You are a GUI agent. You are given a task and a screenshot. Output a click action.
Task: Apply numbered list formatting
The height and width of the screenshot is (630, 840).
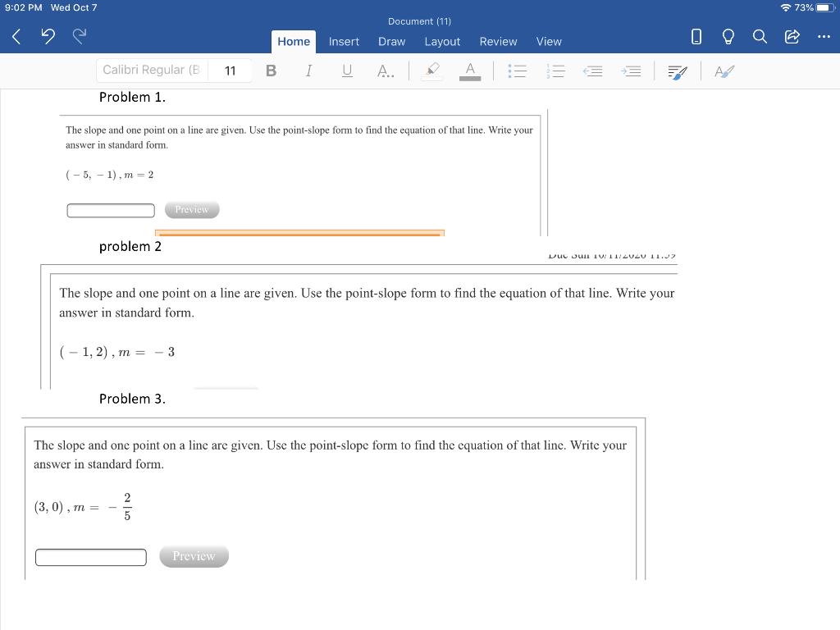coord(555,71)
